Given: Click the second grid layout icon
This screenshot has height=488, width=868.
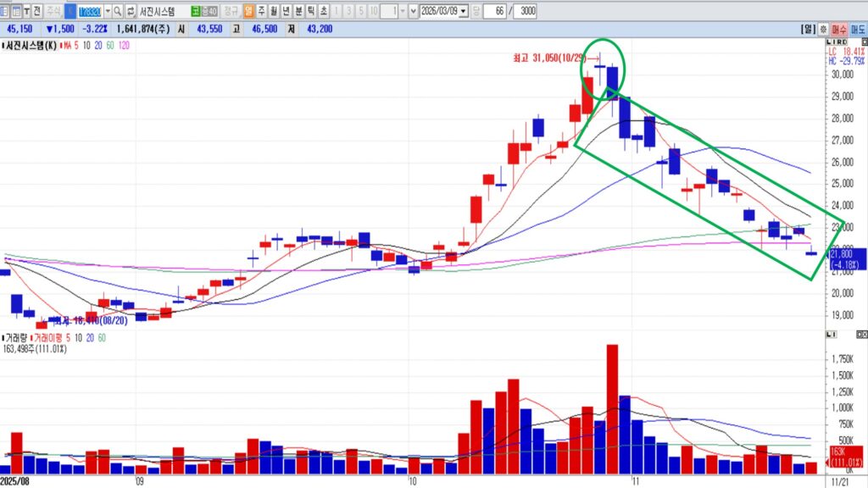Looking at the screenshot, I should click(x=15, y=11).
